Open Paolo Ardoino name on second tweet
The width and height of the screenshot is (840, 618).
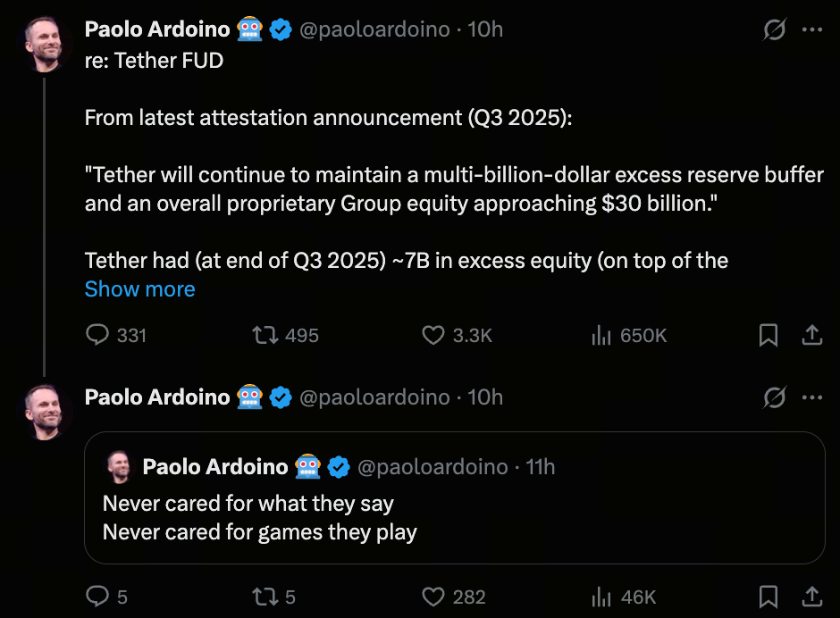tap(157, 397)
